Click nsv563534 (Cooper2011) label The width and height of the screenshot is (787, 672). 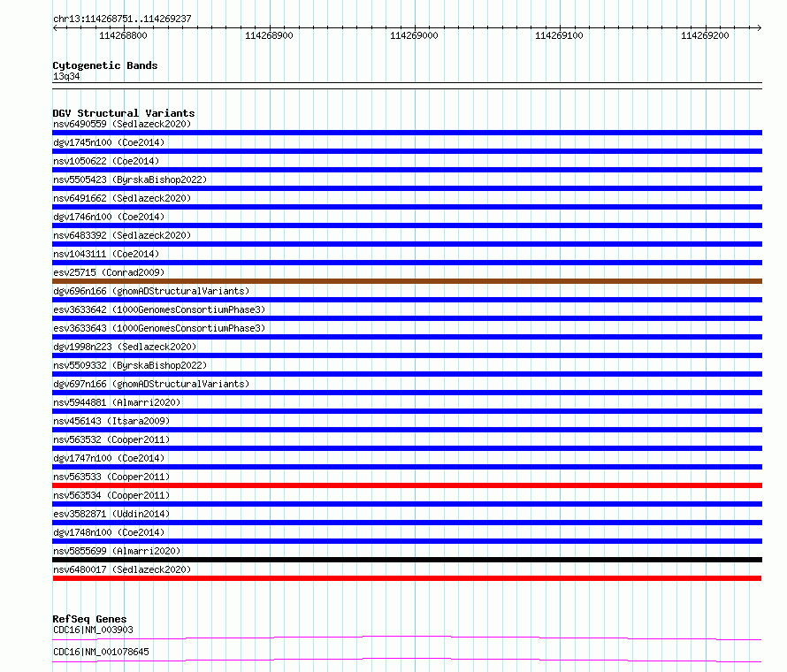click(x=111, y=495)
